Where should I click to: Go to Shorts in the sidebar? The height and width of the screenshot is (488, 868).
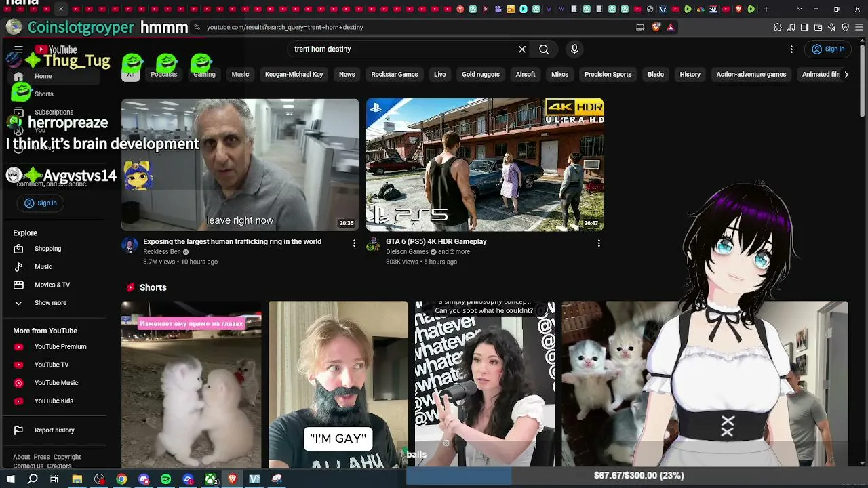[43, 94]
